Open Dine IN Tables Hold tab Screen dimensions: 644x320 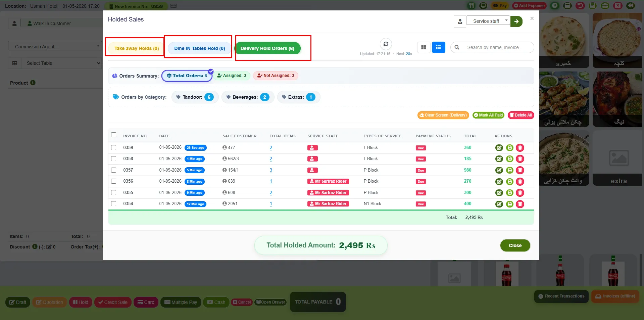click(x=200, y=48)
